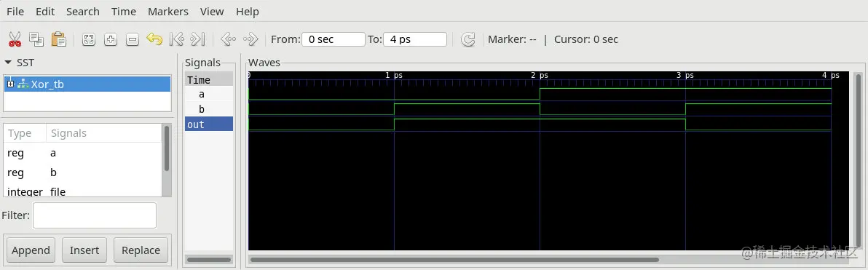Open the Edit menu
The width and height of the screenshot is (868, 270).
click(45, 11)
